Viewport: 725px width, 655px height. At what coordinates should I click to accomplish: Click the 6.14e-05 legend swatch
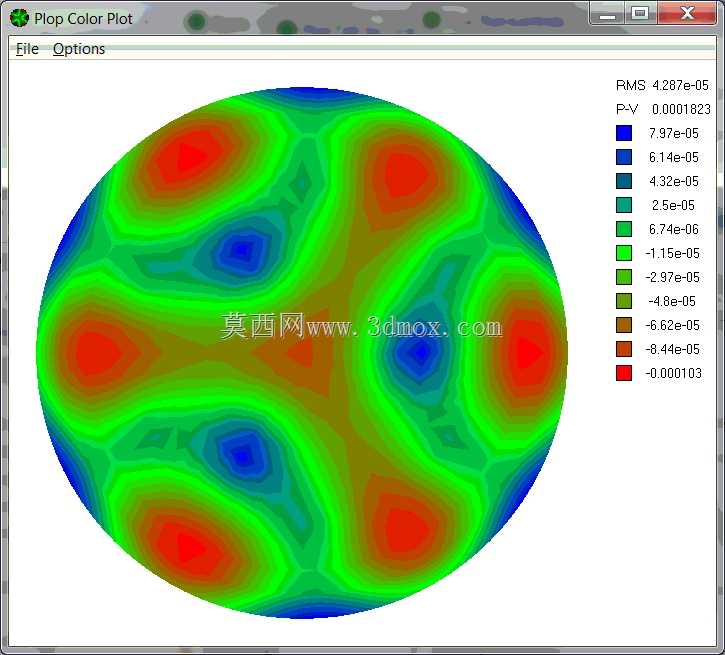(624, 157)
